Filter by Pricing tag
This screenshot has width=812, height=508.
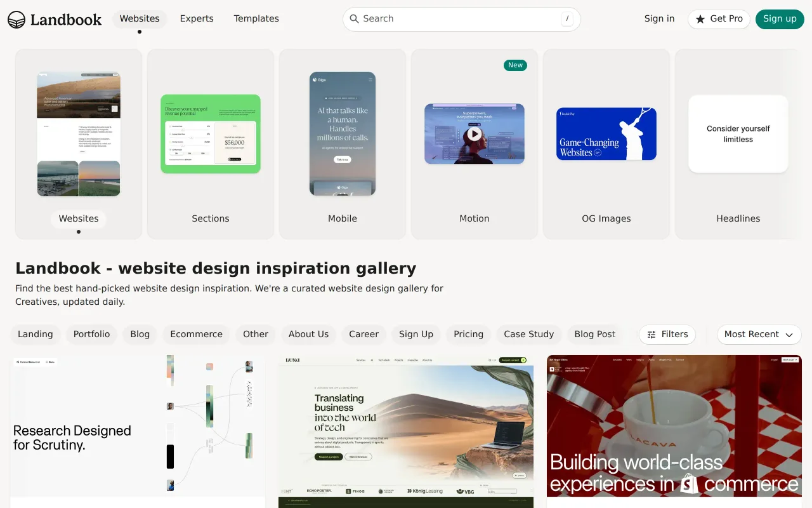(x=469, y=335)
